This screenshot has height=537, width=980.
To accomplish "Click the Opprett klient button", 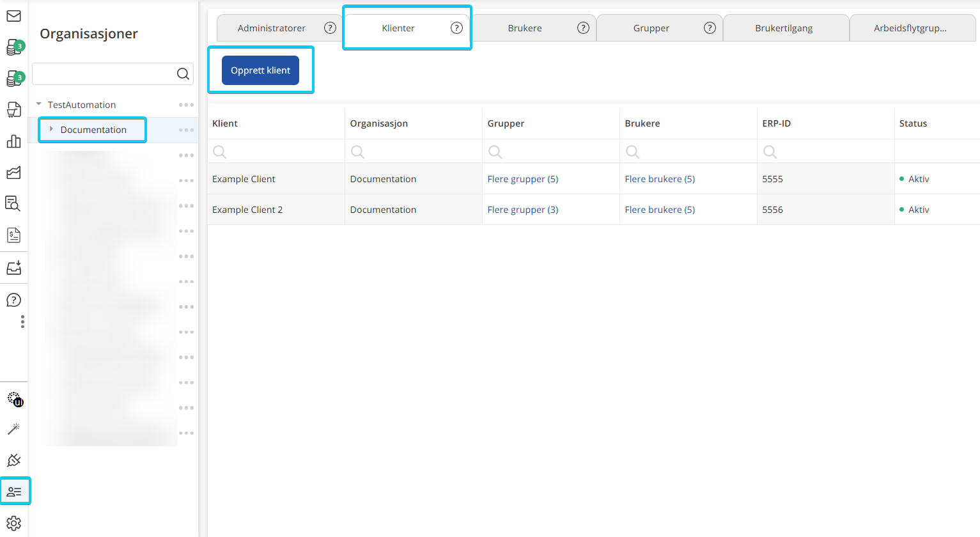I will click(x=260, y=70).
